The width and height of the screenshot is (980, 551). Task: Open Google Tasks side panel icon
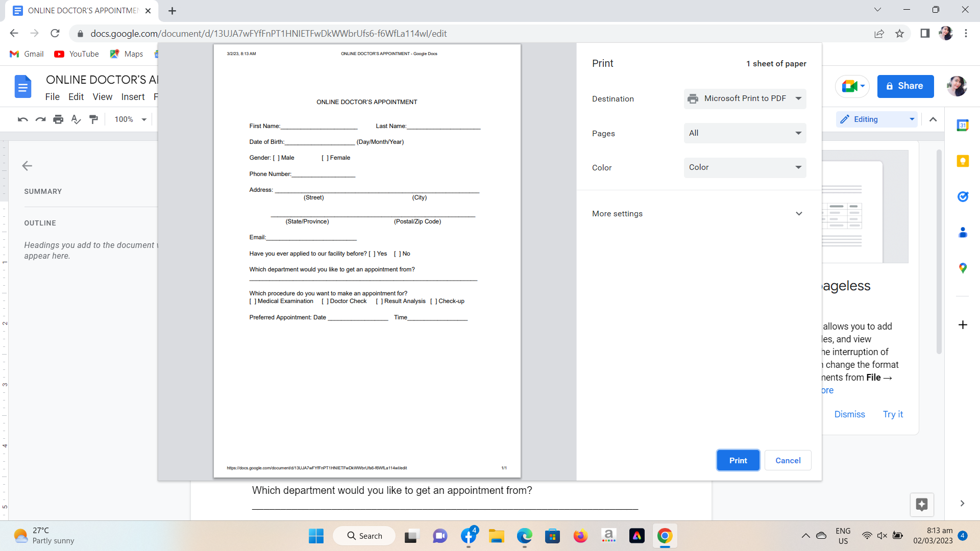pos(963,197)
